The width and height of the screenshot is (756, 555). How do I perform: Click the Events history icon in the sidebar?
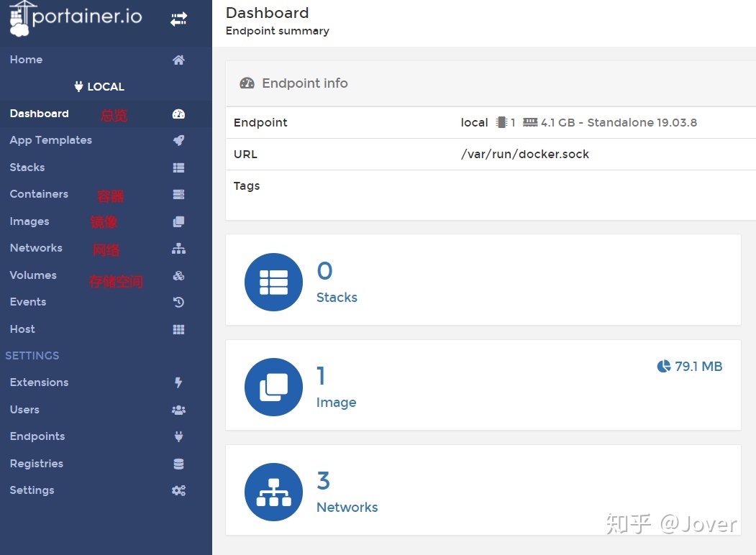point(178,303)
